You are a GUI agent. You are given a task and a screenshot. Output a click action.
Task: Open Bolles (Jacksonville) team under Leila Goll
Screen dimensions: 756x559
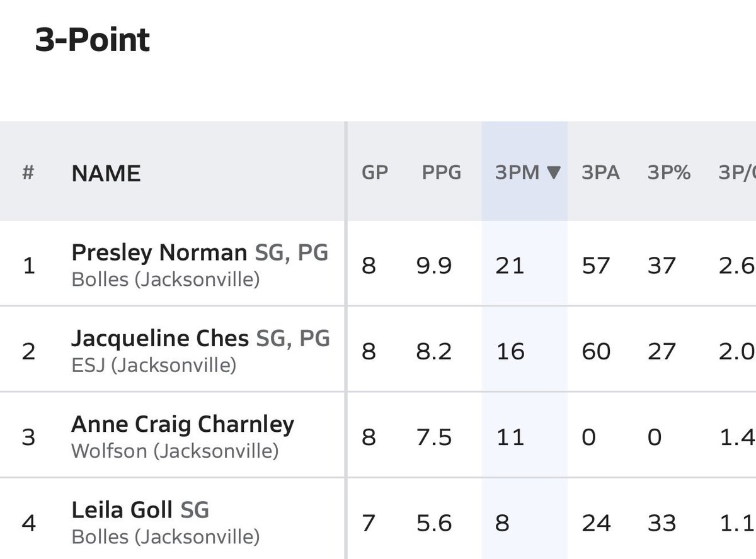click(x=166, y=537)
